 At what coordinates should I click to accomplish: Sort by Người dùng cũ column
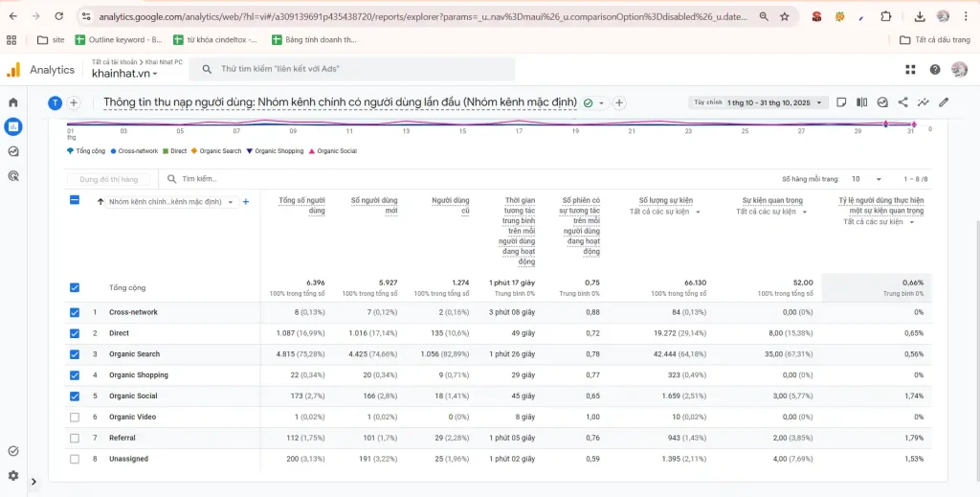pyautogui.click(x=451, y=205)
